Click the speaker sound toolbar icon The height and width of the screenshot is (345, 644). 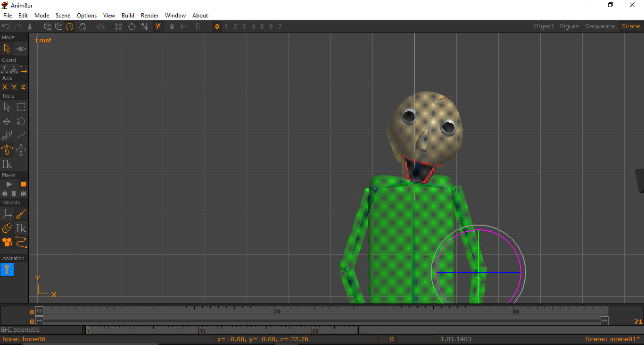tap(100, 26)
